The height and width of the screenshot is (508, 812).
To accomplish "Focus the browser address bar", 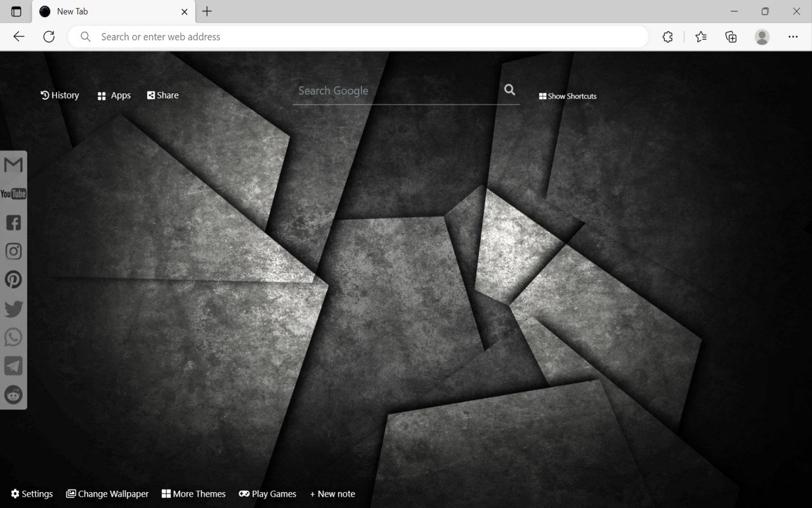I will [x=358, y=37].
